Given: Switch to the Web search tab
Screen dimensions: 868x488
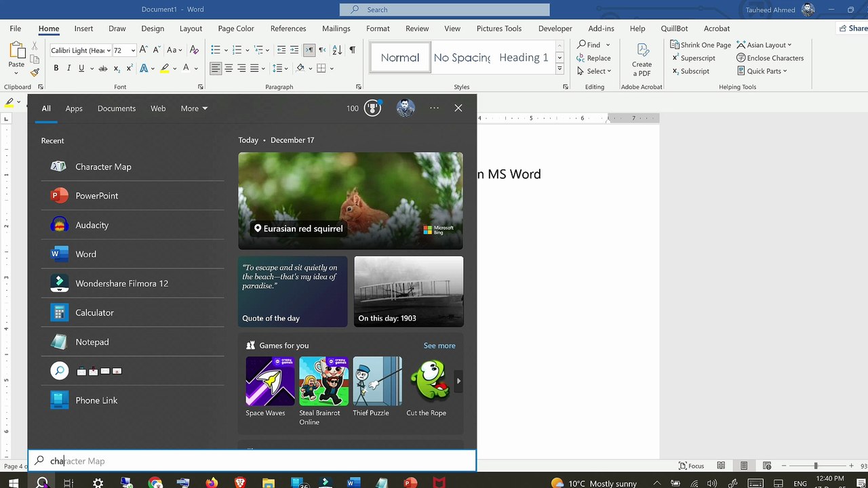Looking at the screenshot, I should [158, 108].
